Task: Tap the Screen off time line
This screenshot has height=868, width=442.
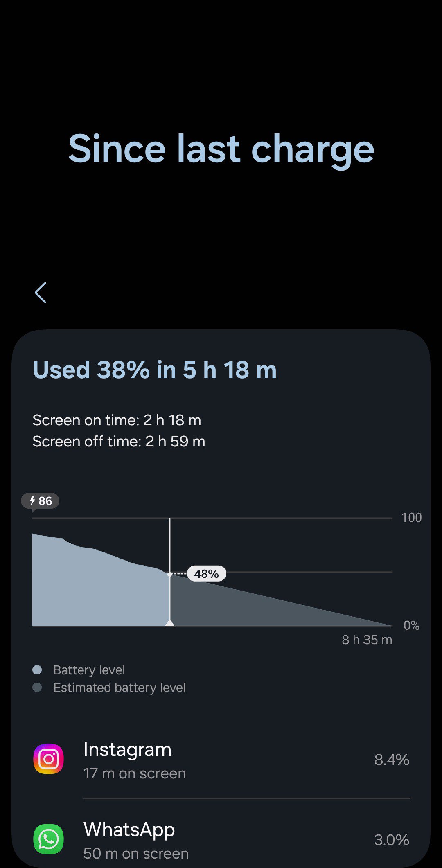Action: [119, 442]
